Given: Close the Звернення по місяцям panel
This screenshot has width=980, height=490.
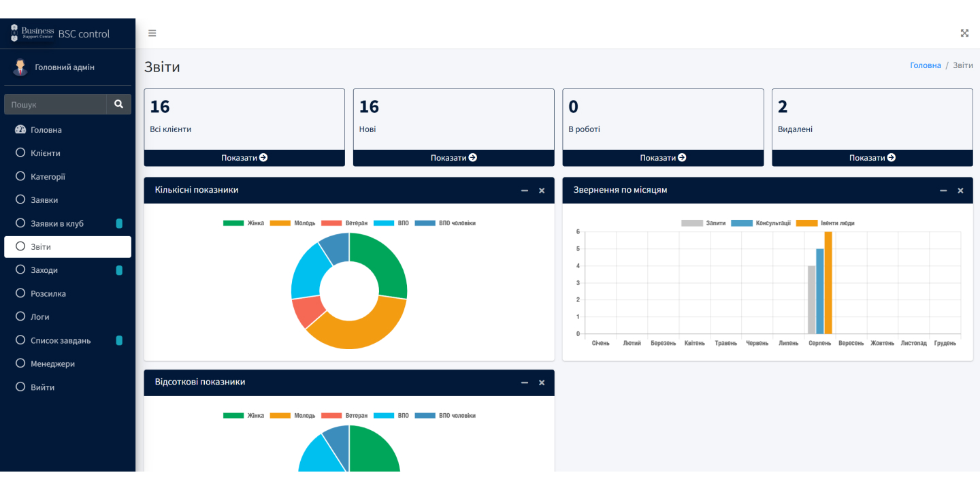Looking at the screenshot, I should coord(960,191).
